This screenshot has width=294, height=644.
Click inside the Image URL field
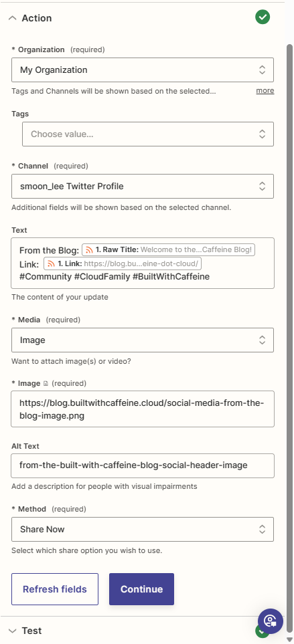142,409
